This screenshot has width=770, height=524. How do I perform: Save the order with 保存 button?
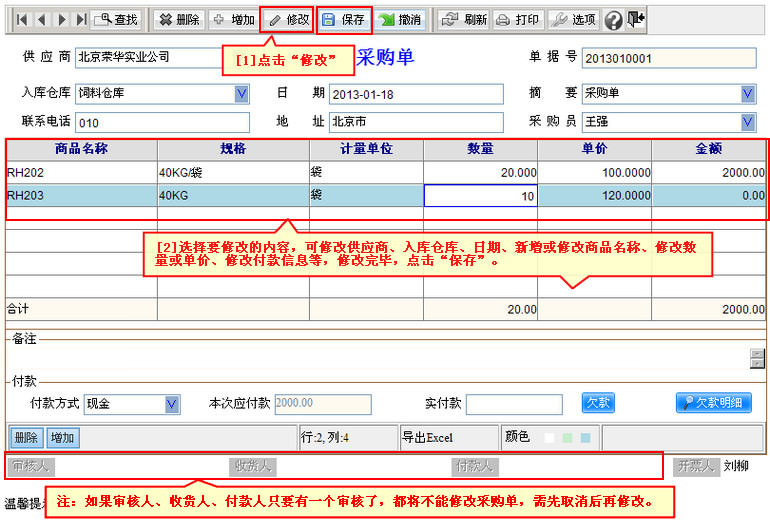(344, 19)
